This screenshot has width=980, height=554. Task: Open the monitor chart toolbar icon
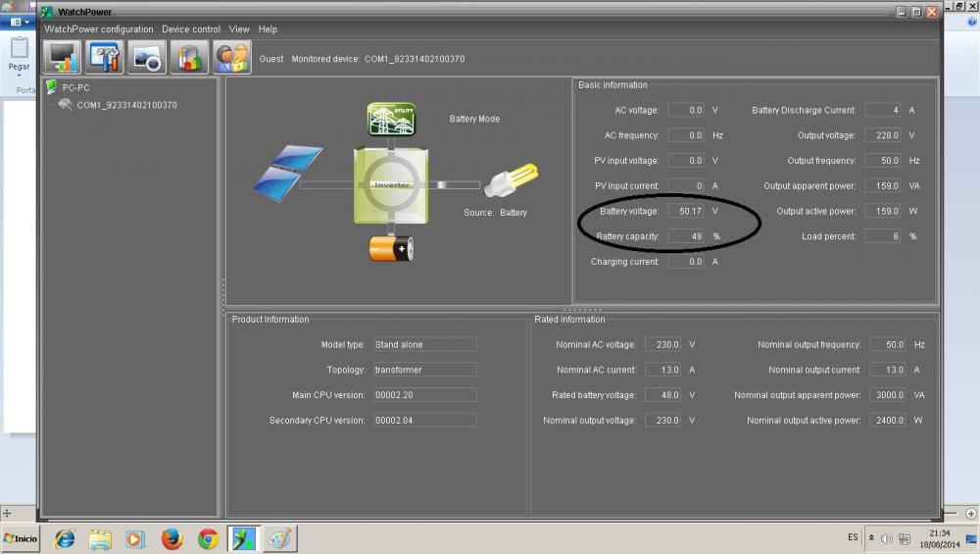pyautogui.click(x=62, y=58)
